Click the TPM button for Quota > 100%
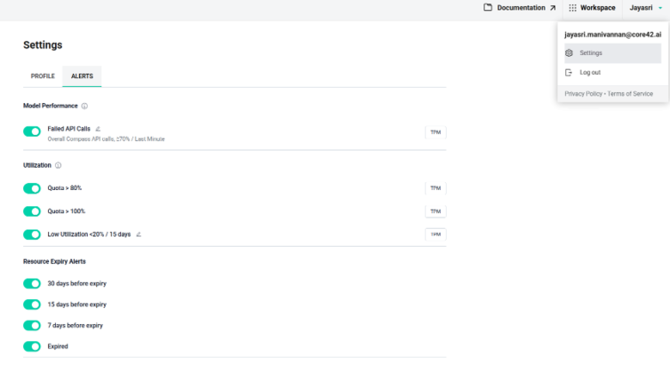The height and width of the screenshot is (380, 670). [x=435, y=212]
